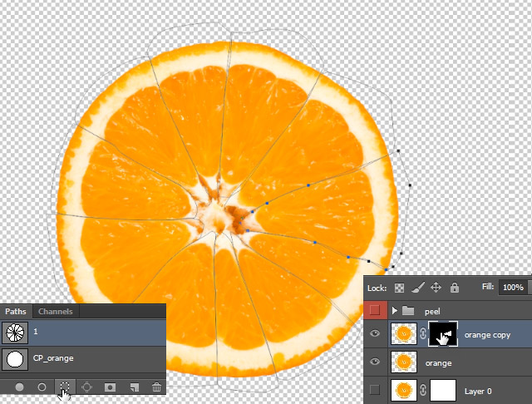Click the Fill 100% field

(514, 288)
